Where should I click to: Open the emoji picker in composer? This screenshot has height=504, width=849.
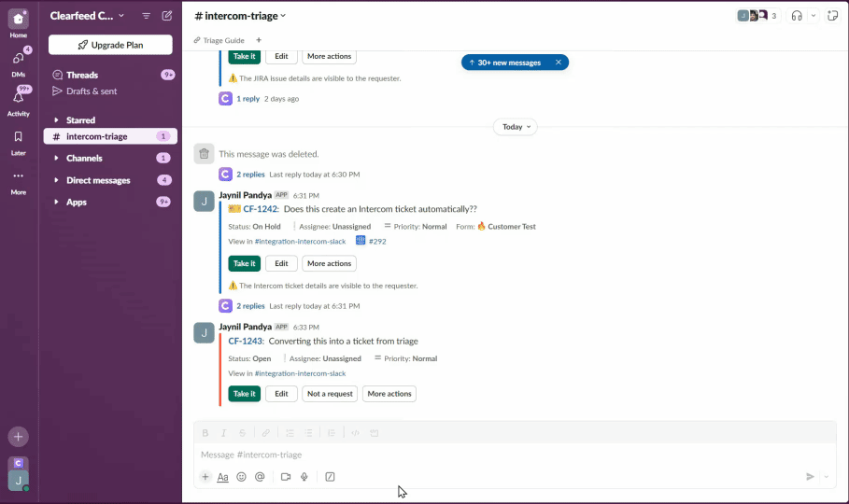241,477
